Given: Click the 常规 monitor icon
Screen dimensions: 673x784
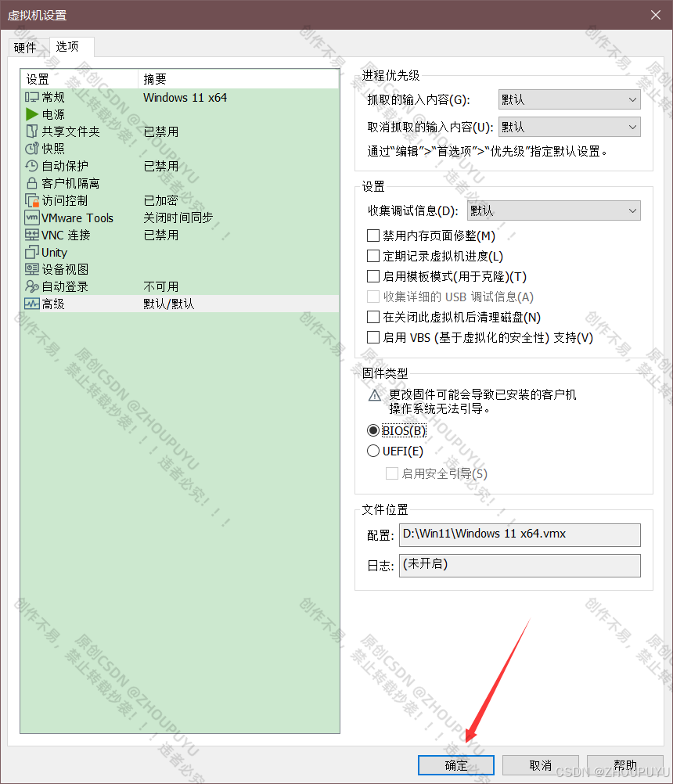Looking at the screenshot, I should pyautogui.click(x=32, y=97).
